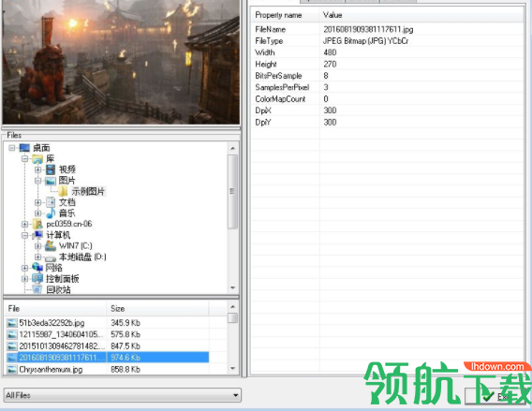Expand the 文档 tree node
This screenshot has width=532, height=411.
tap(37, 202)
